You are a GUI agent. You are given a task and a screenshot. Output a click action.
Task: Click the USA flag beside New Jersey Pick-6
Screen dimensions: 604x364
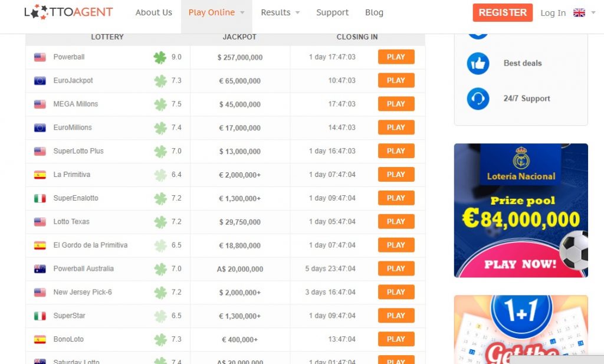click(40, 293)
